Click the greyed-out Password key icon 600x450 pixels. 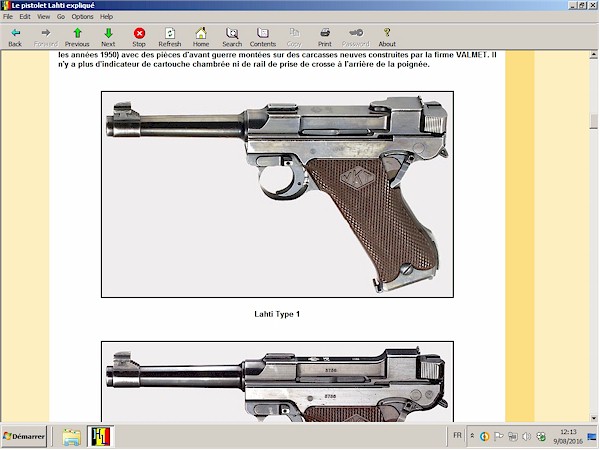(355, 37)
